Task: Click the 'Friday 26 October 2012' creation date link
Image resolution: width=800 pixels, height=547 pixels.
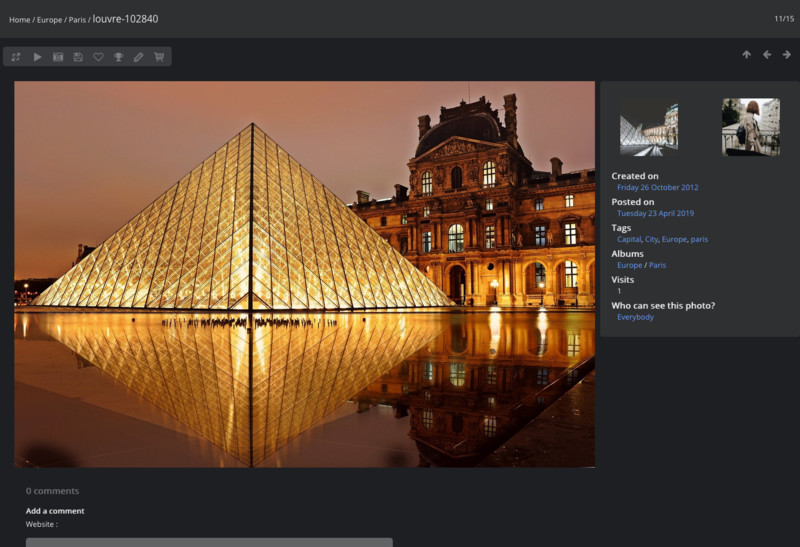Action: pos(657,187)
